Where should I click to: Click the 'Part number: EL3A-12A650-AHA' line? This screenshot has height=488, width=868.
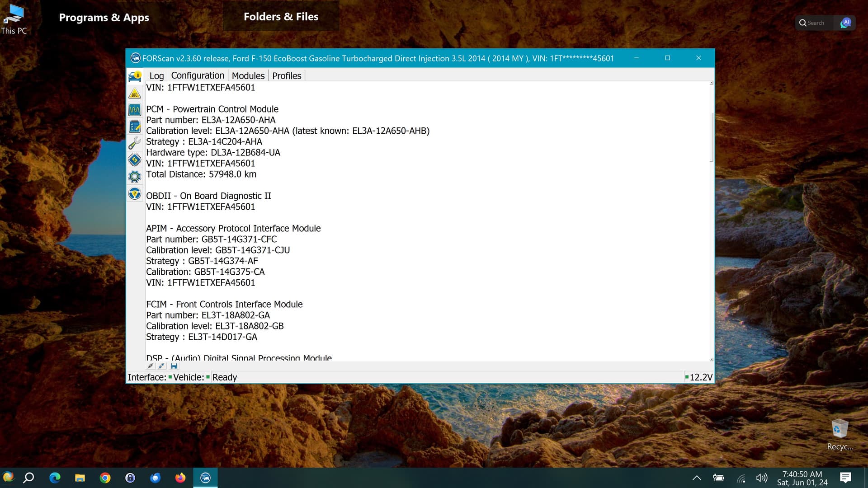(x=211, y=120)
